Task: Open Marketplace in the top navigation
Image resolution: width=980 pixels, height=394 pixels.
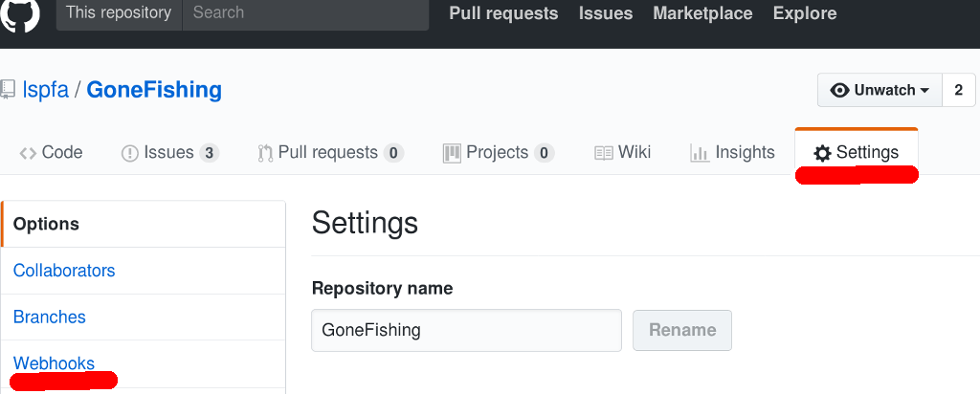Action: [702, 13]
